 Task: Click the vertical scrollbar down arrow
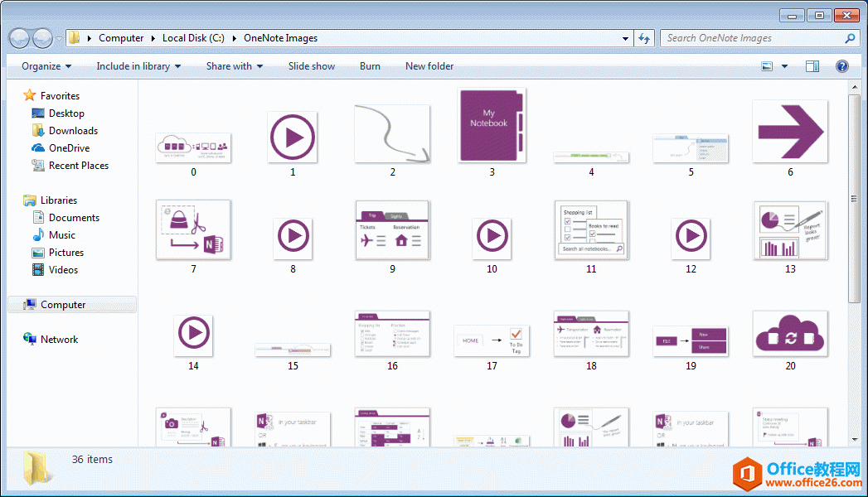click(x=855, y=439)
